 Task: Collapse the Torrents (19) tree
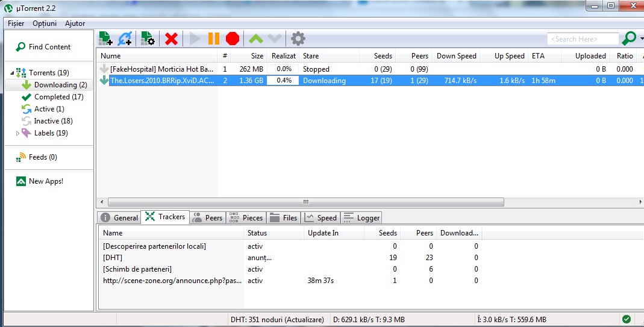pos(12,73)
